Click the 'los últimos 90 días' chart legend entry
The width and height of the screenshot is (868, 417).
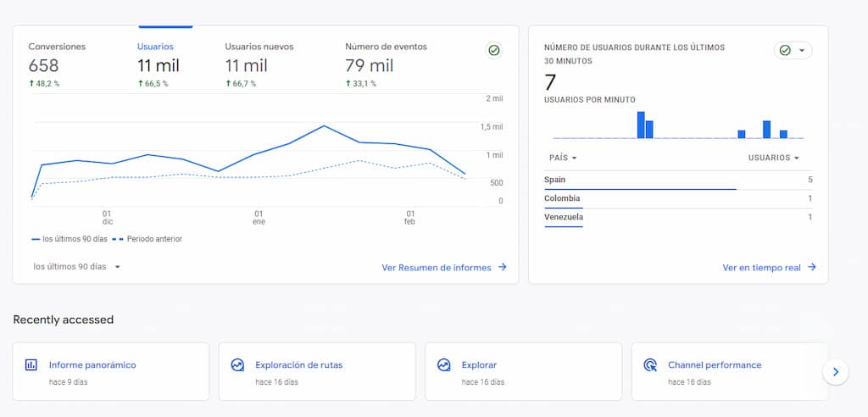[x=70, y=239]
